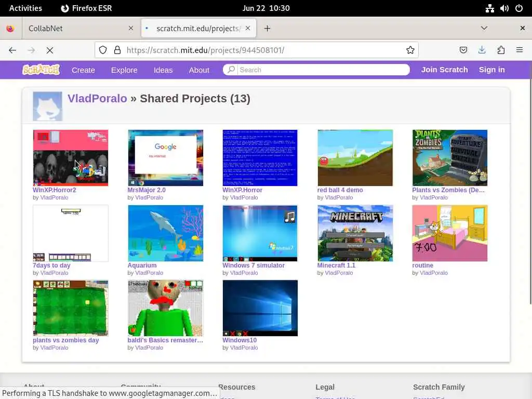This screenshot has height=399, width=532.
Task: Open the Firefox ESR app menu
Action: point(86,8)
